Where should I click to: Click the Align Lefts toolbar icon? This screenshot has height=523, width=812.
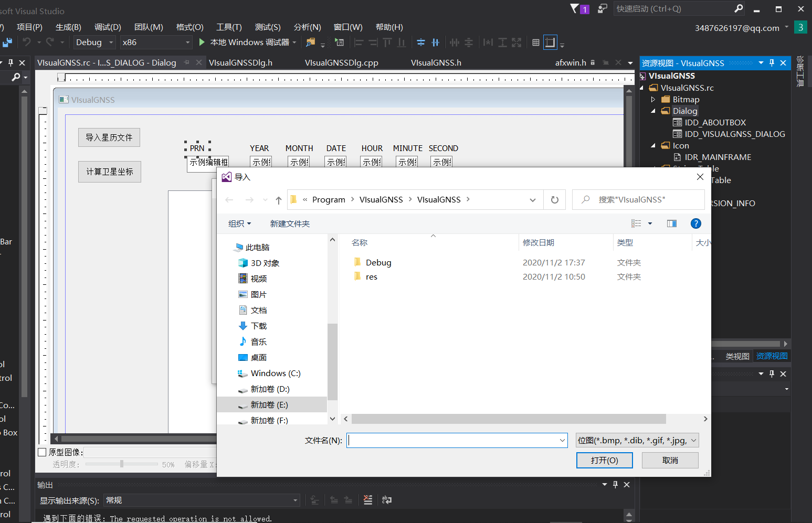(x=358, y=42)
